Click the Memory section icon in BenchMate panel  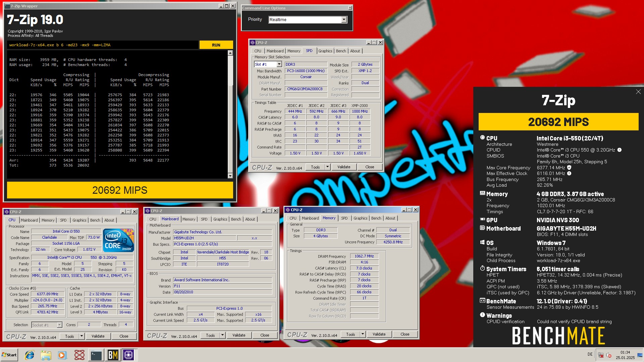482,193
